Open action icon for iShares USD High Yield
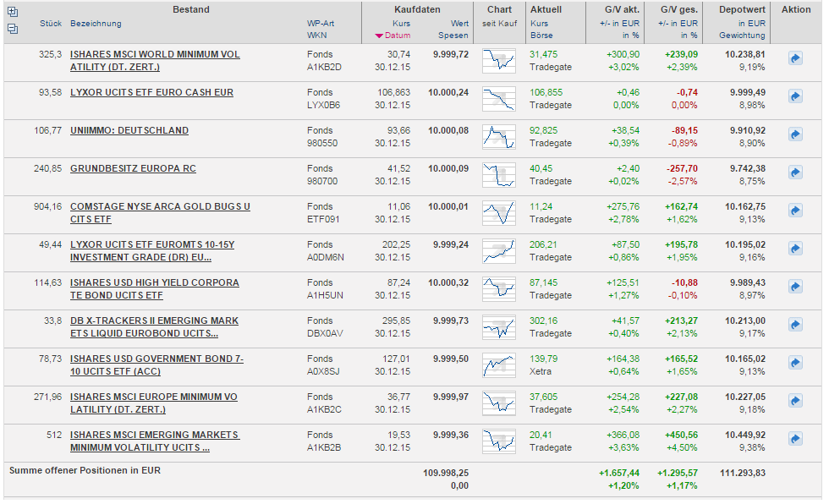The image size is (829, 504). (x=795, y=288)
